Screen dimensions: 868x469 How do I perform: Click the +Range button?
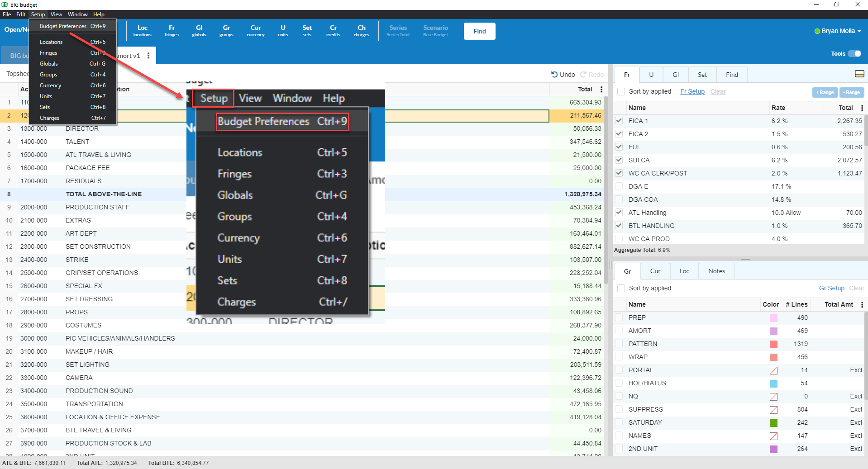[x=825, y=92]
